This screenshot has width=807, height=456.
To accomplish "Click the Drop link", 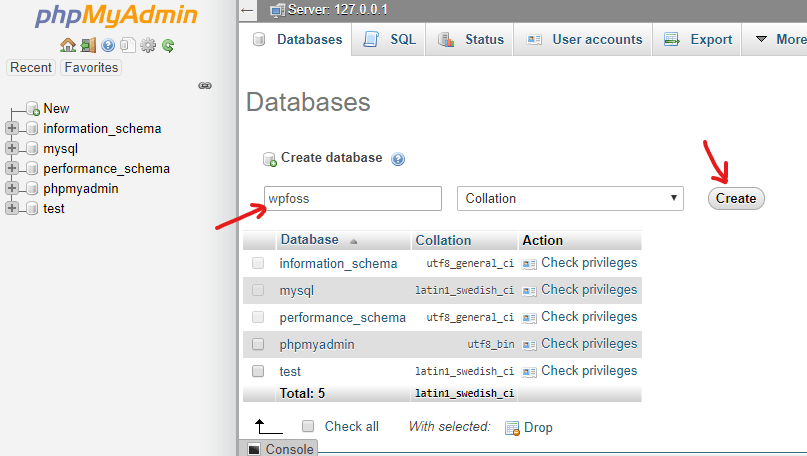I will (x=538, y=428).
